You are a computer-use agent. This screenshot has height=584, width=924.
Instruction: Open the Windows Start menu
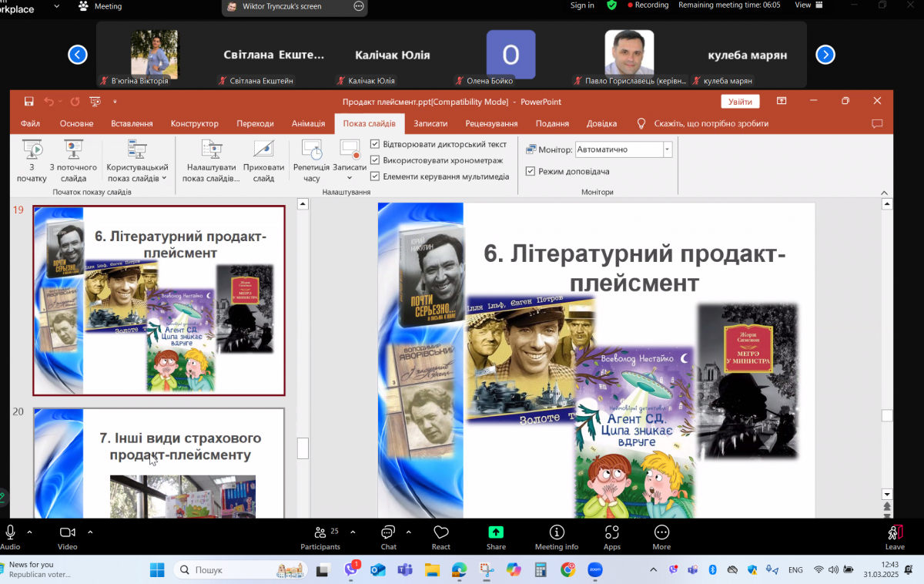[x=157, y=570]
